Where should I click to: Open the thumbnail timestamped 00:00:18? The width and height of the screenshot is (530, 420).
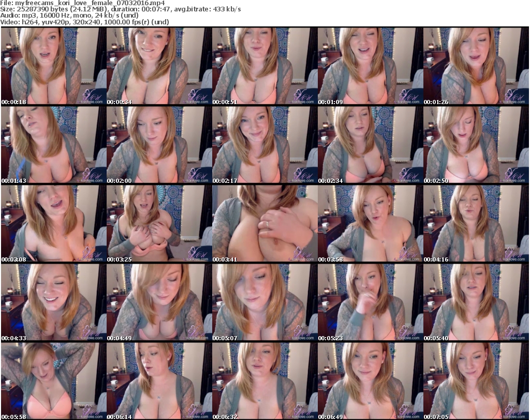pyautogui.click(x=53, y=66)
